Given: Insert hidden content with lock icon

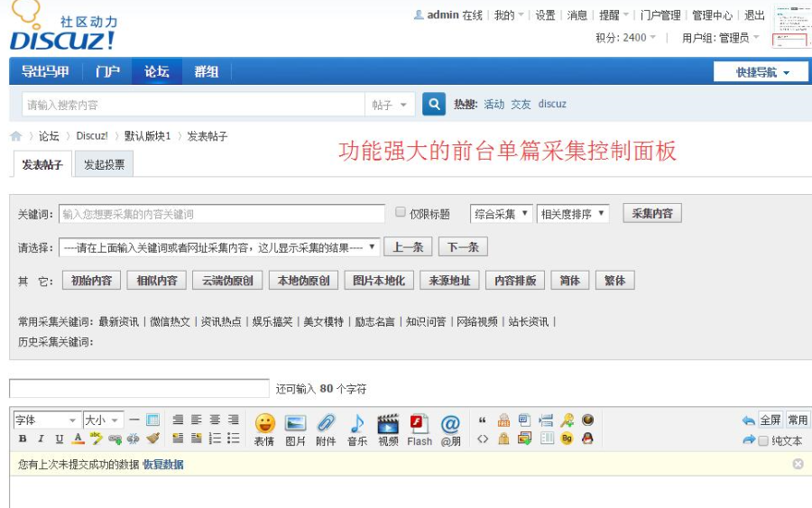Looking at the screenshot, I should tap(503, 439).
